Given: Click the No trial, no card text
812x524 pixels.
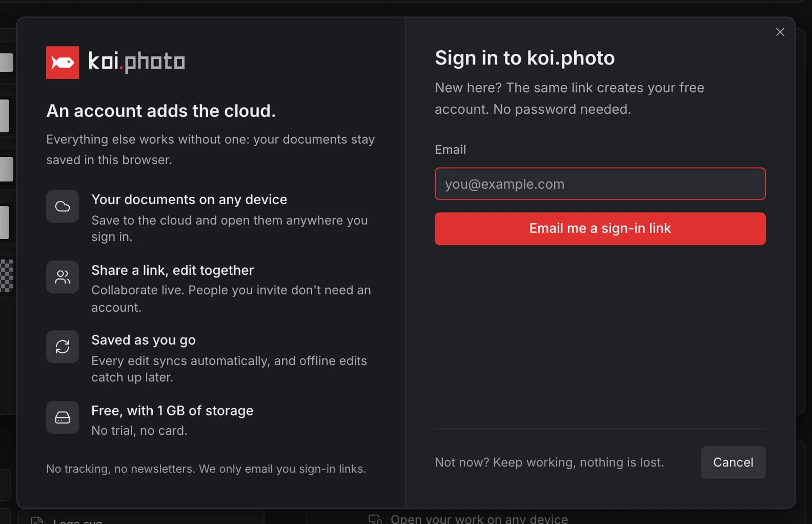Looking at the screenshot, I should click(x=139, y=431).
